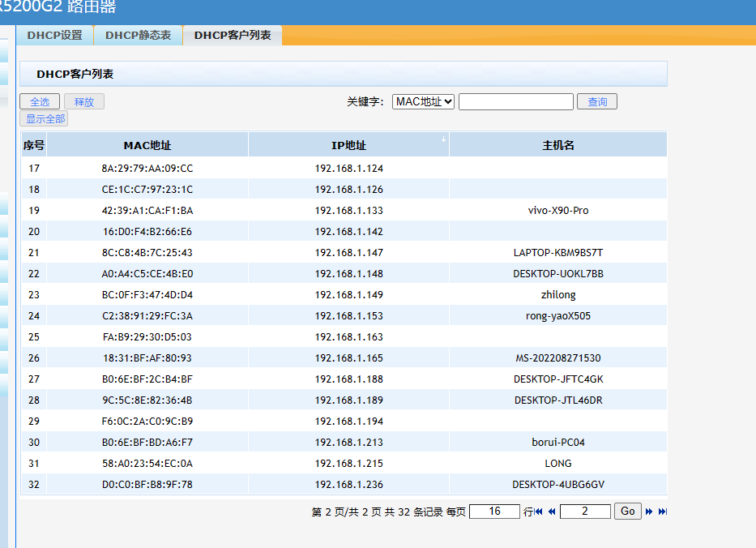Click sort indicator in IP地址 column header
Image resolution: width=756 pixels, height=548 pixels.
pyautogui.click(x=443, y=140)
